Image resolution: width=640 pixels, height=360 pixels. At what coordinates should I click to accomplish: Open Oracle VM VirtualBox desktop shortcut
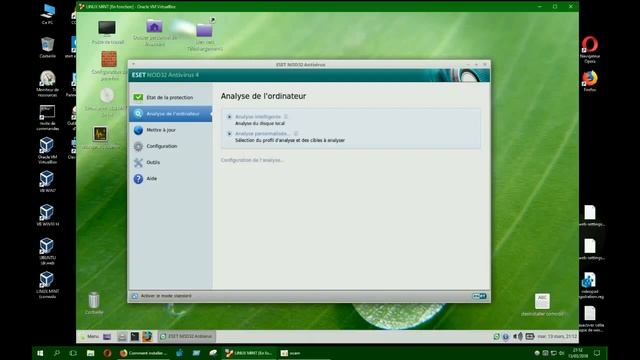[48, 151]
